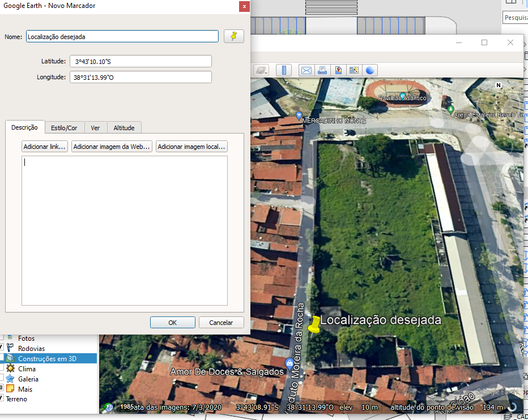Switch to the Altitude tab
The height and width of the screenshot is (420, 528).
pos(124,128)
